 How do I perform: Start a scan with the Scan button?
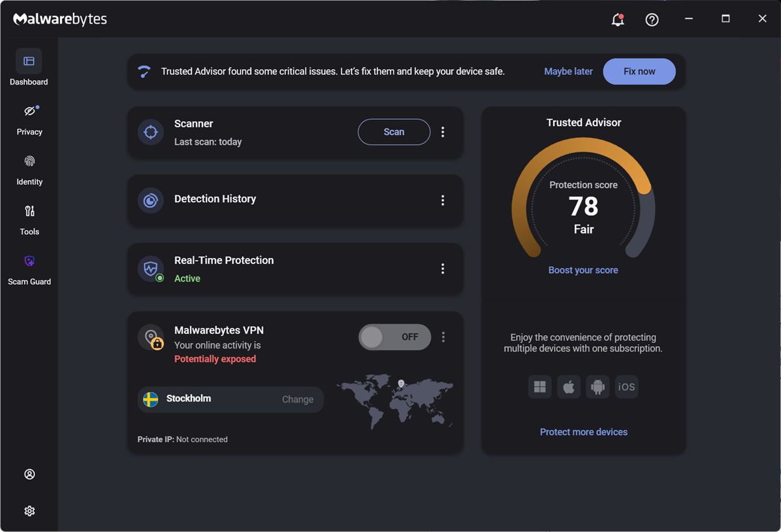click(x=394, y=132)
